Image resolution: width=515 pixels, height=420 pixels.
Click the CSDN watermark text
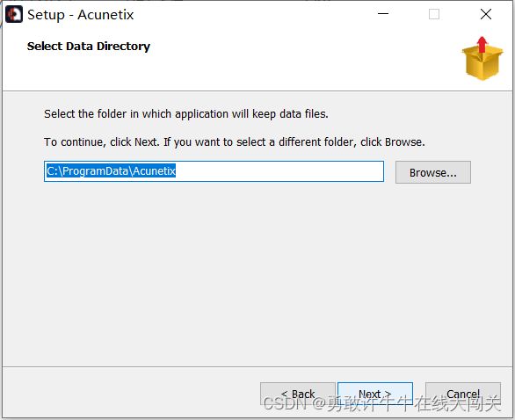pos(382,403)
